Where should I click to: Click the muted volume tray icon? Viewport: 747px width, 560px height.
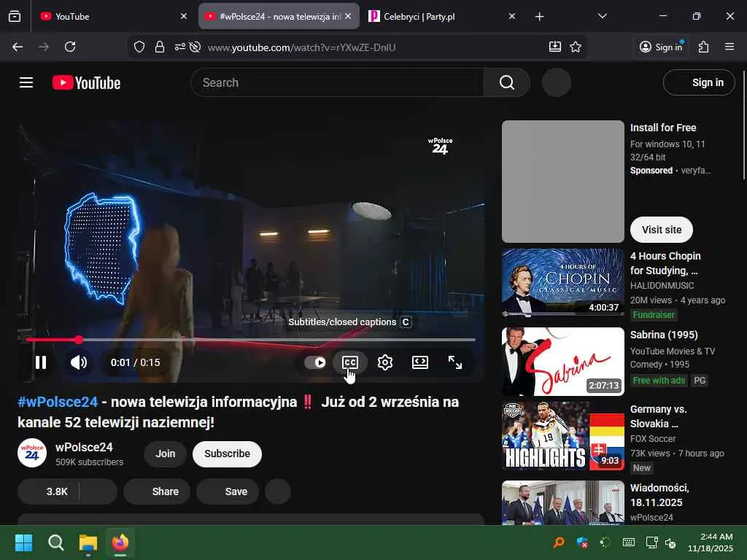(670, 542)
